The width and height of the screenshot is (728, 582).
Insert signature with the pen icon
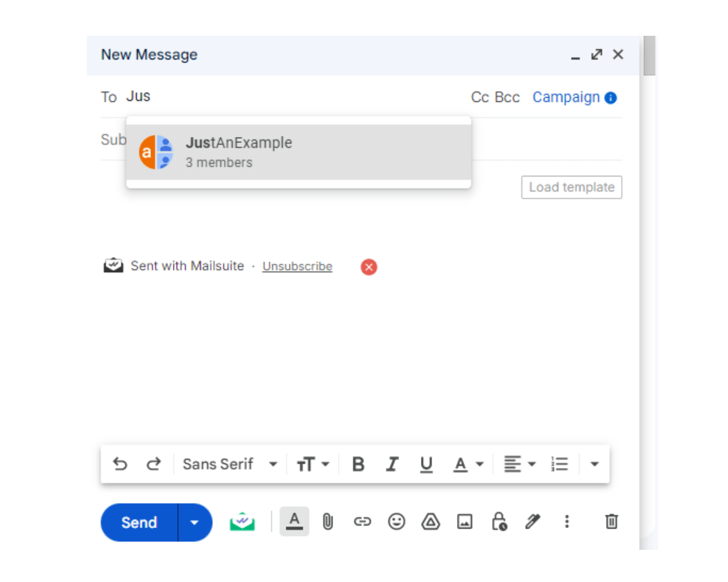[533, 521]
